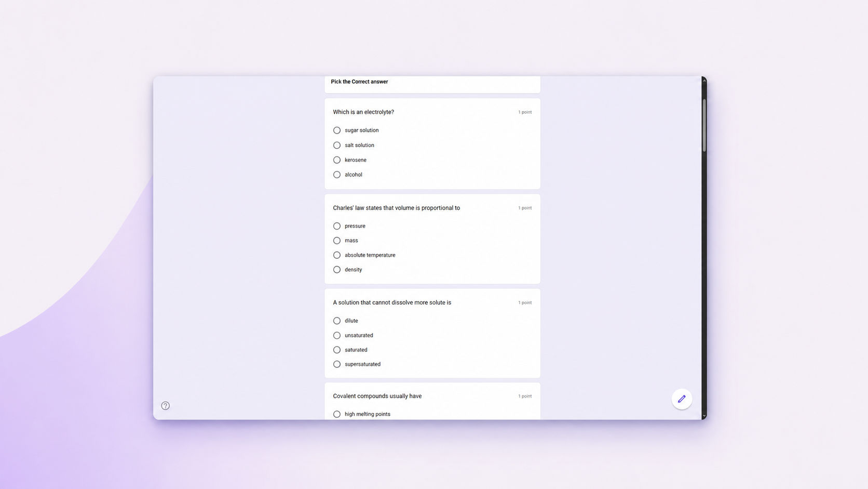Select the dilute option
This screenshot has width=868, height=489.
(337, 321)
